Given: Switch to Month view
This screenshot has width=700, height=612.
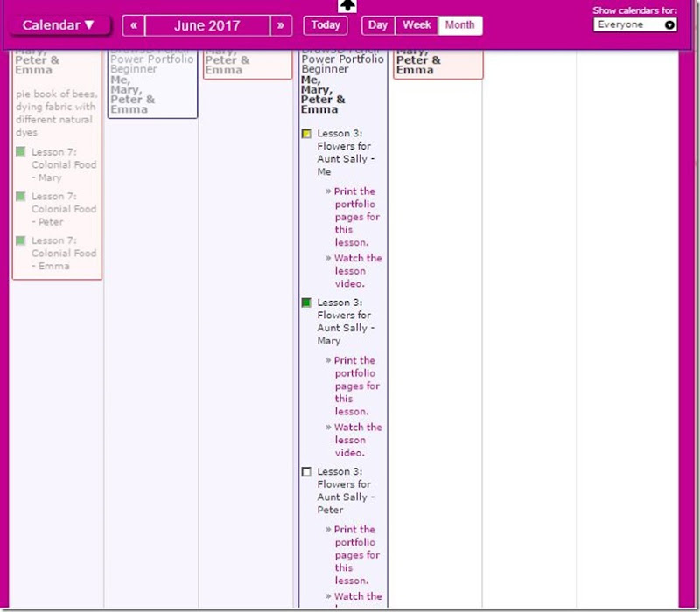Looking at the screenshot, I should point(460,25).
